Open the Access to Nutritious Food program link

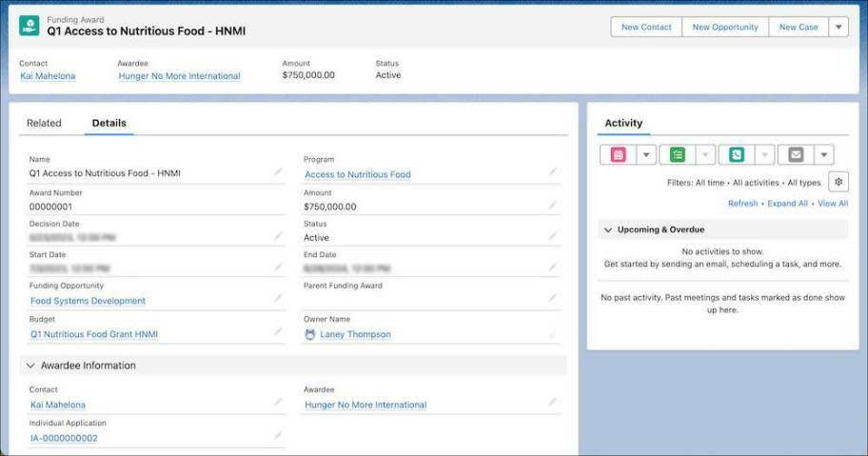click(x=358, y=174)
